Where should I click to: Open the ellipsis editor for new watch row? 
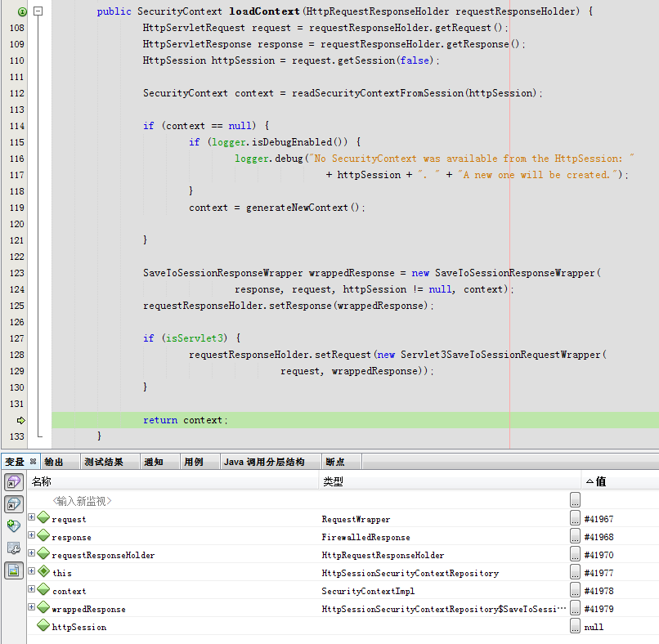tap(575, 500)
